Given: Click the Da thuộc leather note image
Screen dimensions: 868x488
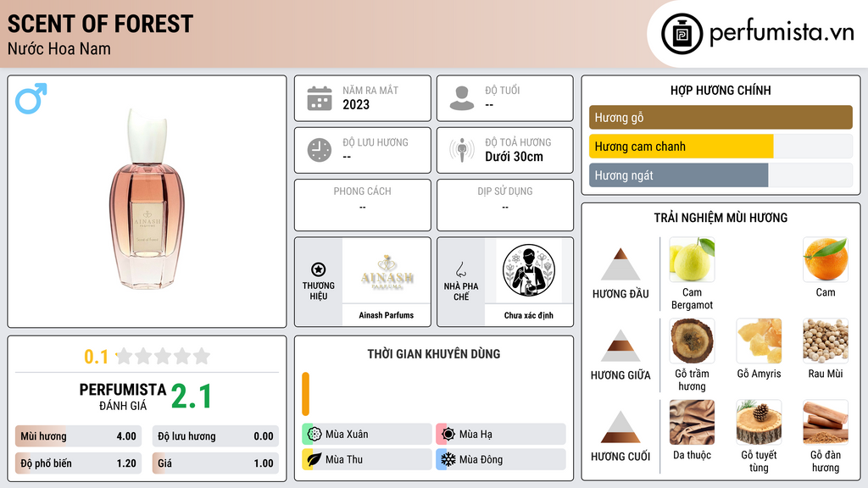Looking at the screenshot, I should pyautogui.click(x=692, y=422).
